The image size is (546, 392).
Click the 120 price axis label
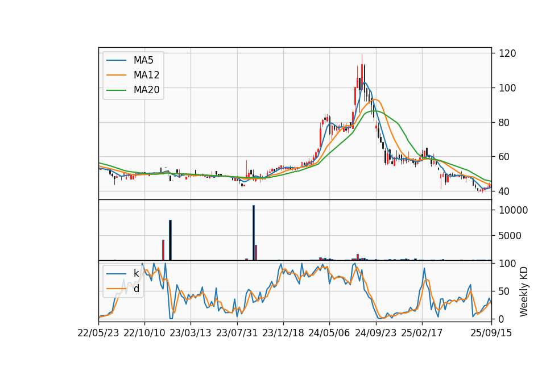507,53
